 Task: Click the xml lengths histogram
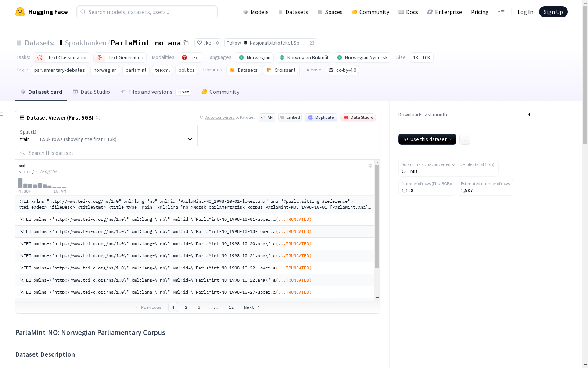42,183
